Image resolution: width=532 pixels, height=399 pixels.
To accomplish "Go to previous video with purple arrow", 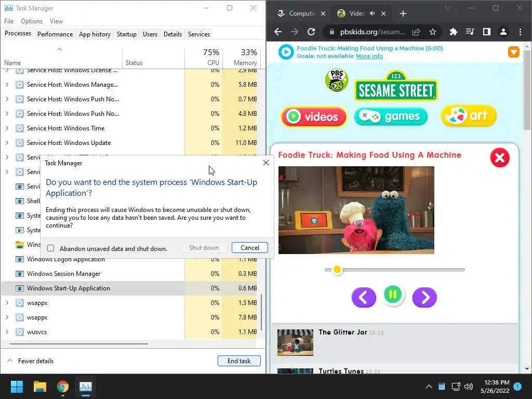I will point(364,298).
